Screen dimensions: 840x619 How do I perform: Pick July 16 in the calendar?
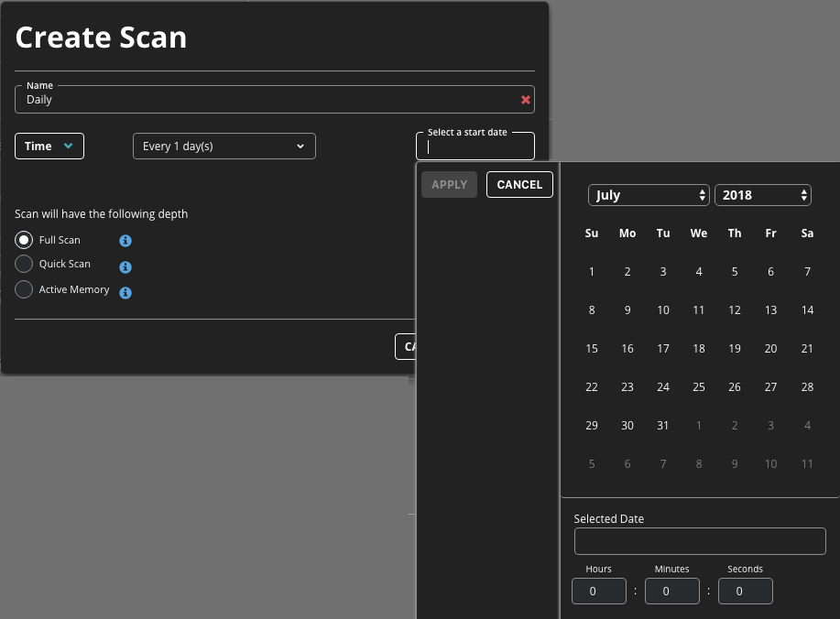(627, 349)
